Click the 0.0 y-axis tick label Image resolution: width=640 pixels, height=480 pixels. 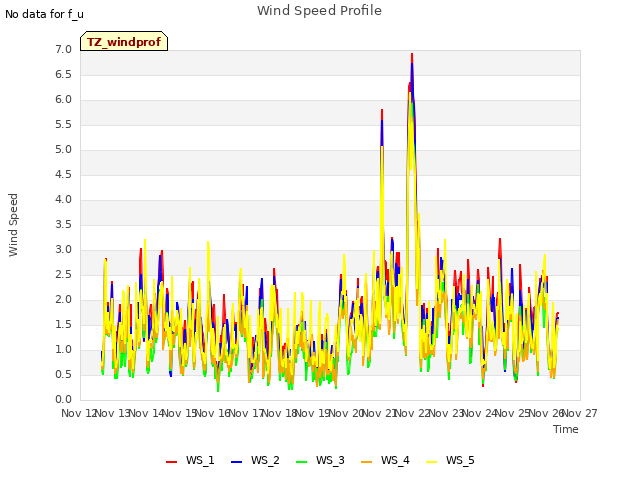[x=63, y=399]
